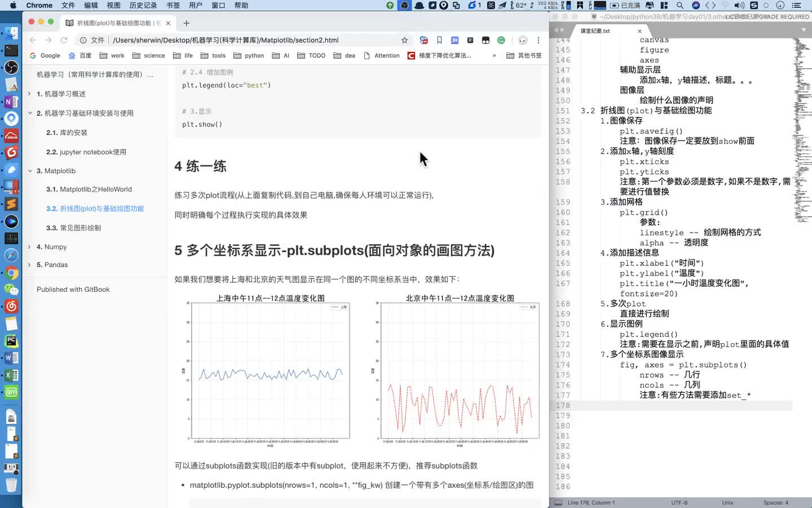Click the 机器学习(常用科学计算库的使用) sidebar title
812x508 pixels.
pos(95,75)
